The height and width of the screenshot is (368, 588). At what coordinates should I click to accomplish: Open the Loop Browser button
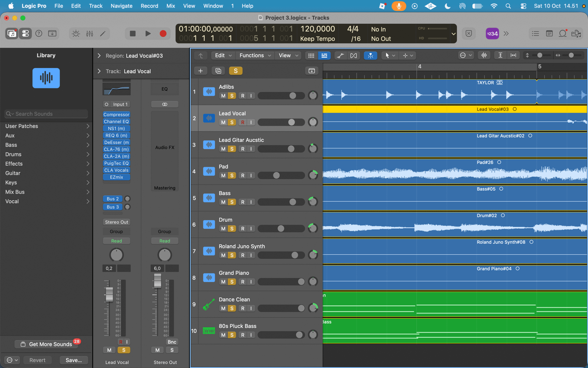pyautogui.click(x=563, y=33)
